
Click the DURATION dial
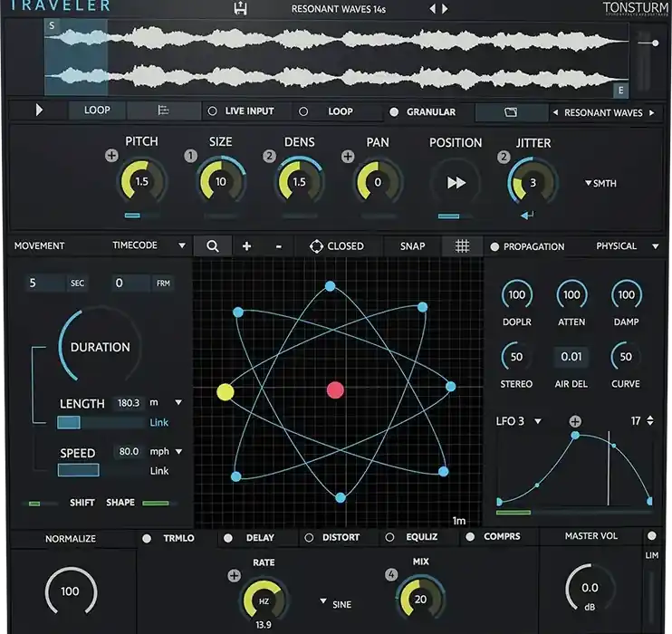pyautogui.click(x=100, y=345)
